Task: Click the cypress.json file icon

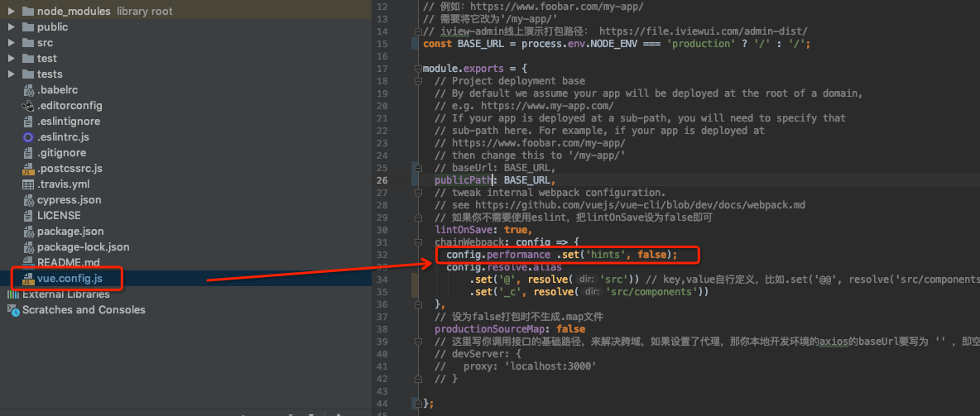Action: pos(27,200)
